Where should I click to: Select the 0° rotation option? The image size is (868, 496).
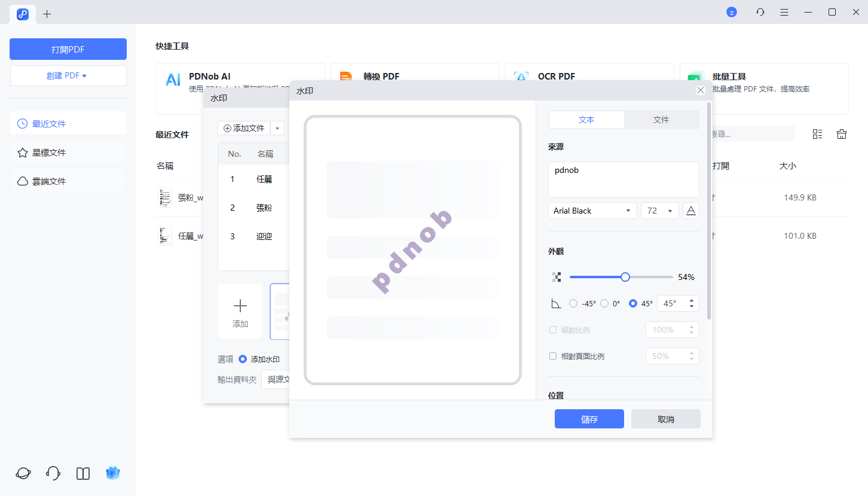[604, 303]
